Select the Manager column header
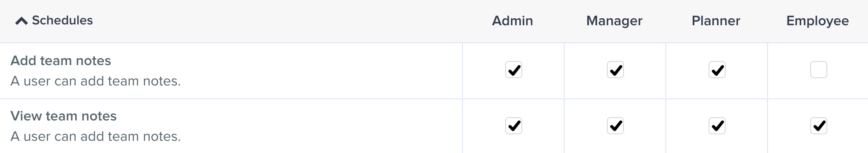Viewport: 868px width, 153px height. [x=614, y=21]
